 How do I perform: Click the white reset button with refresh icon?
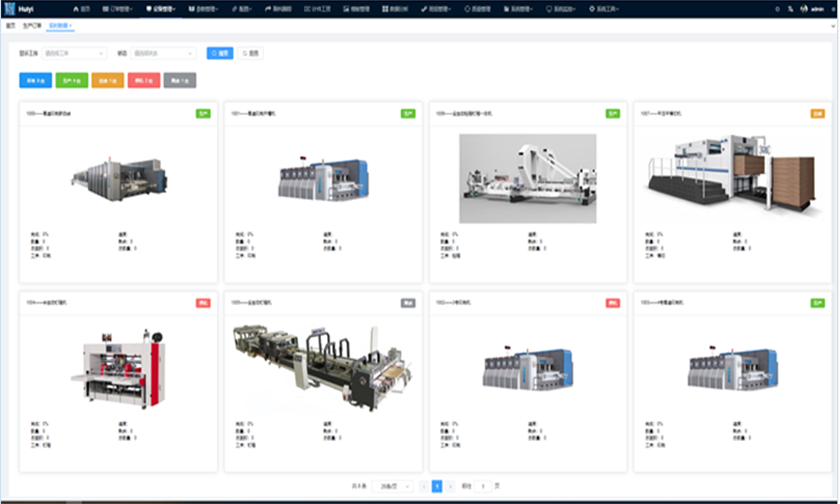(x=250, y=53)
